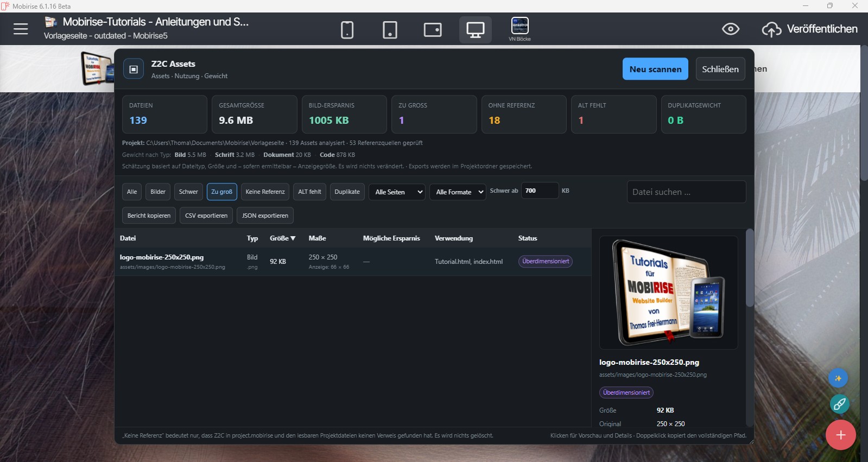Click the Neu scannen button
The height and width of the screenshot is (462, 868).
(655, 69)
